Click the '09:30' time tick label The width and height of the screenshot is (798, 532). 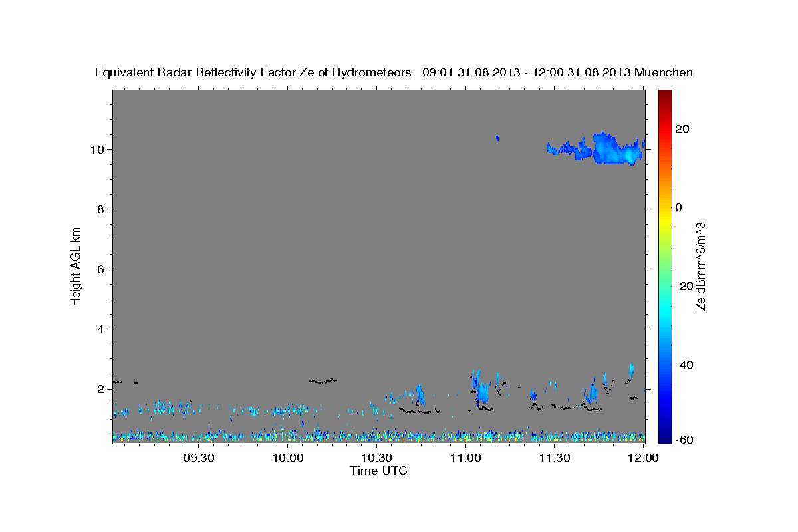[x=199, y=458]
